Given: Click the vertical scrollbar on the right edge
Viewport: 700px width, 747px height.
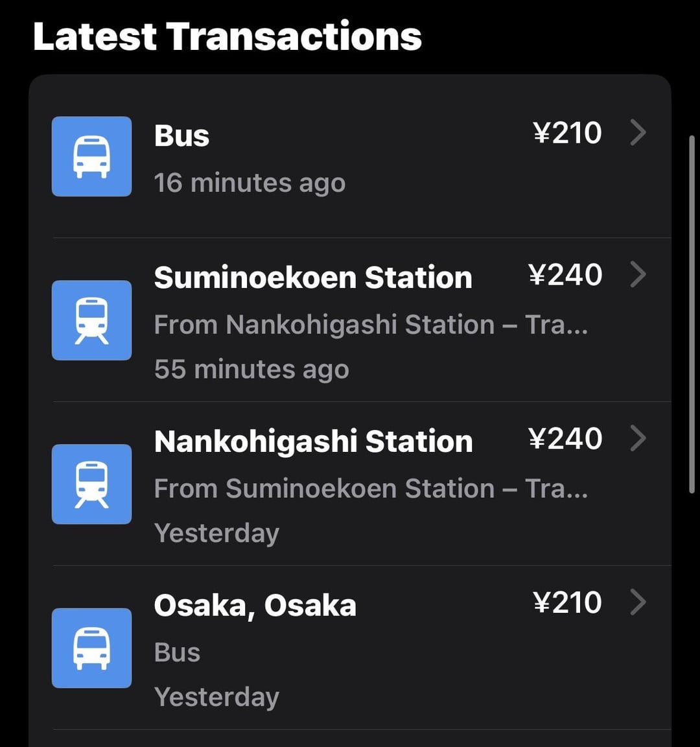Looking at the screenshot, I should click(692, 314).
